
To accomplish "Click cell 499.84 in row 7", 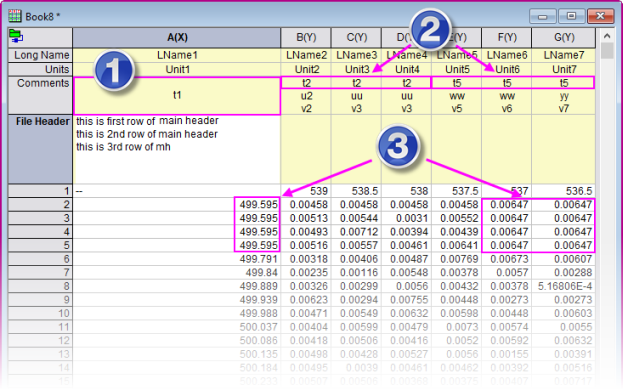I will point(177,272).
